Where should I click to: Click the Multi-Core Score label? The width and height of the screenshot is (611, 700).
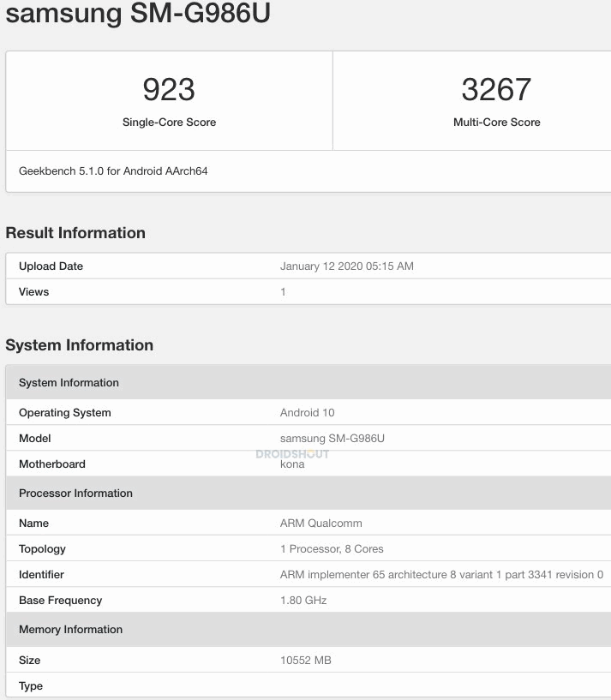pyautogui.click(x=497, y=123)
